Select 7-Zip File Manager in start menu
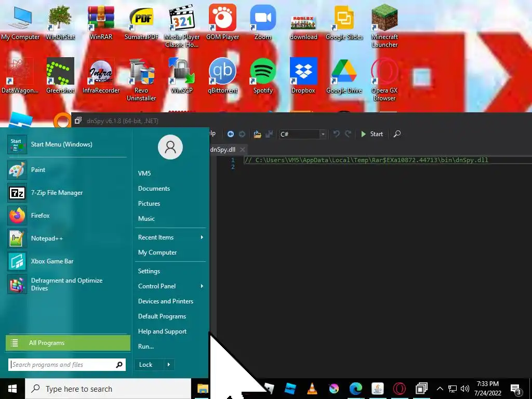Screen dimensions: 532x399 (67, 193)
